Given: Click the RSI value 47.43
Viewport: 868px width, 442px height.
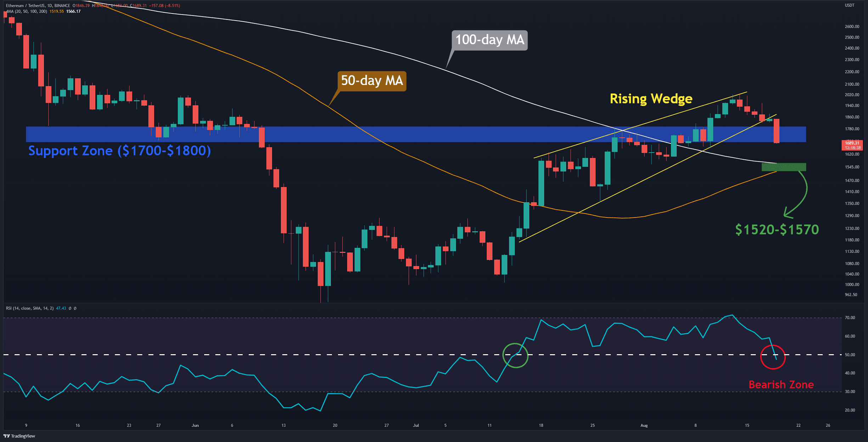Looking at the screenshot, I should 61,308.
